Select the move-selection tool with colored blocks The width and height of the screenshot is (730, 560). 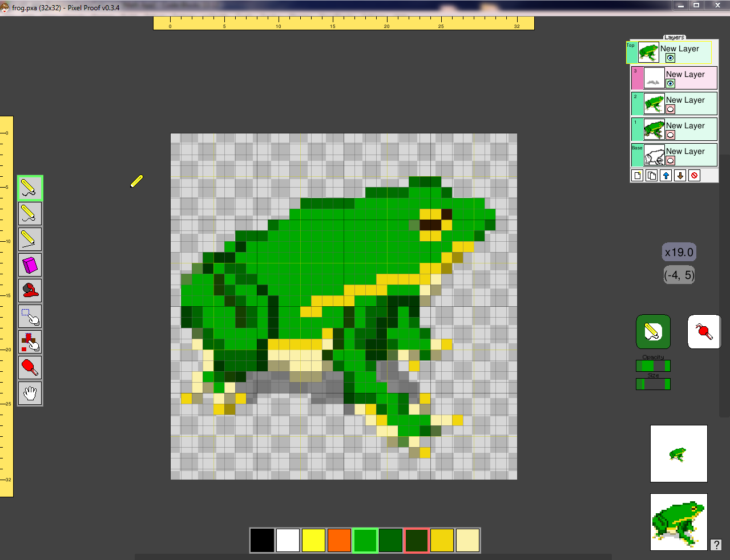30,342
